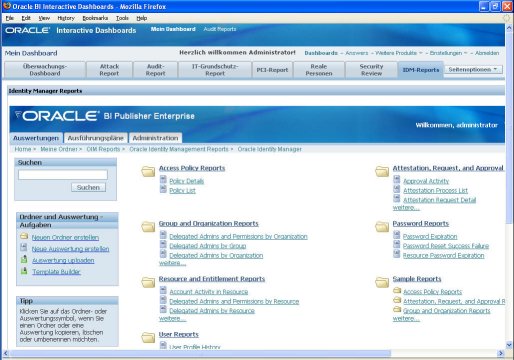Expand weitere under Group and Organization Reports

pyautogui.click(x=172, y=263)
